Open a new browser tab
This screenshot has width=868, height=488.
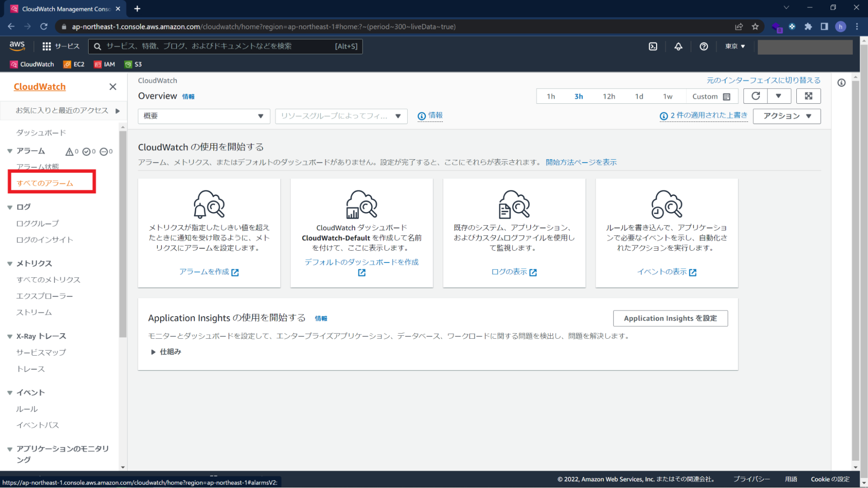click(137, 9)
